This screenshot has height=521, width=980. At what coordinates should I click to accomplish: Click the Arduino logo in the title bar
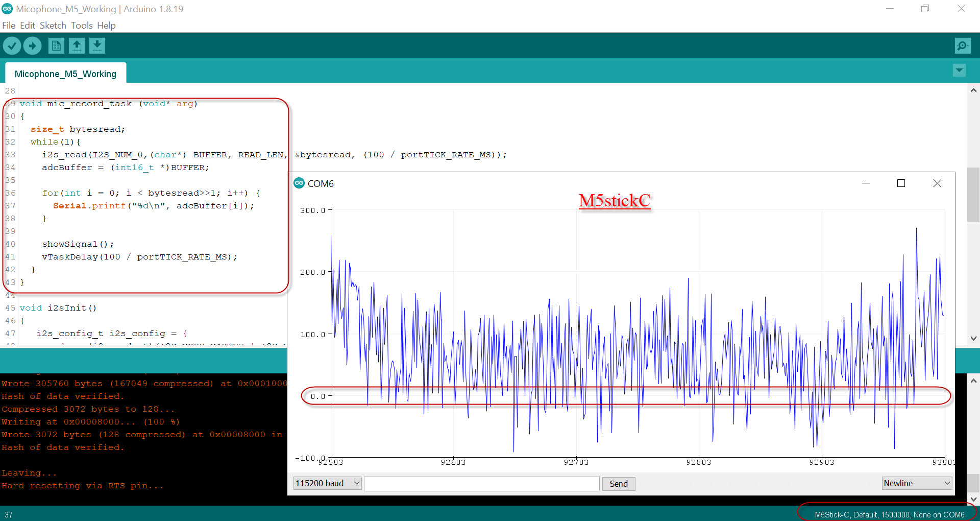click(x=7, y=8)
